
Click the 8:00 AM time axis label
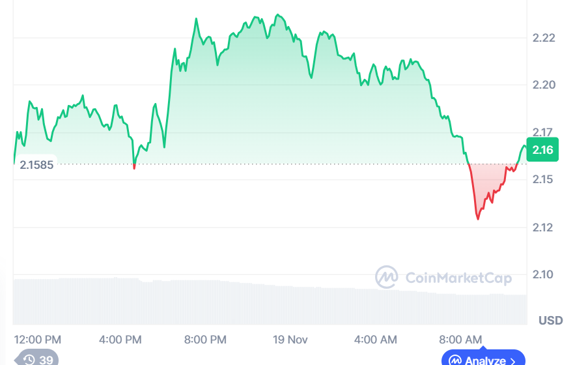[460, 340]
